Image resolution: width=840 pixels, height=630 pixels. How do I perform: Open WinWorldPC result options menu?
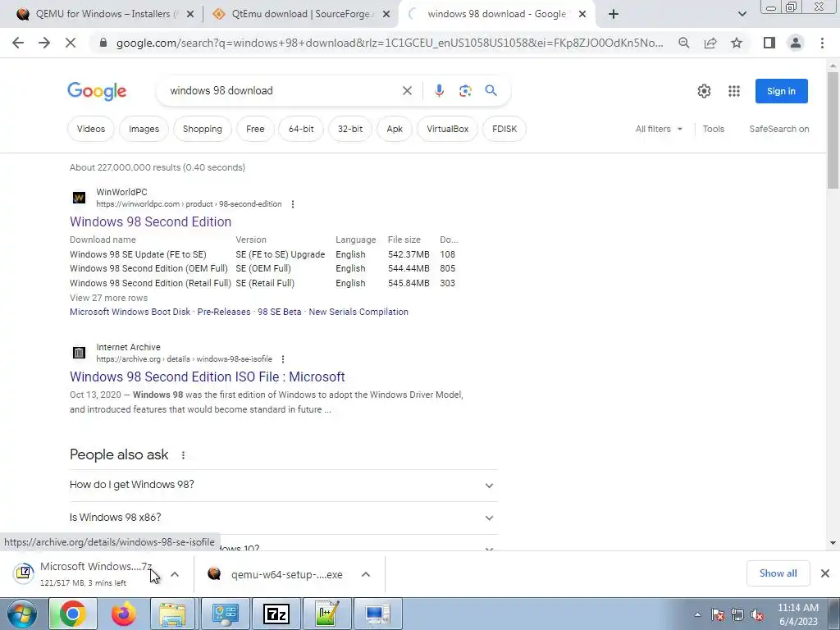[x=293, y=204]
